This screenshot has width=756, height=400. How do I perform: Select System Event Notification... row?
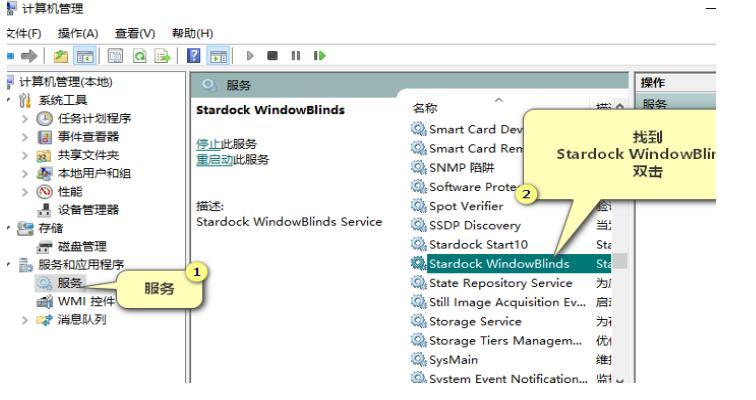tap(511, 378)
